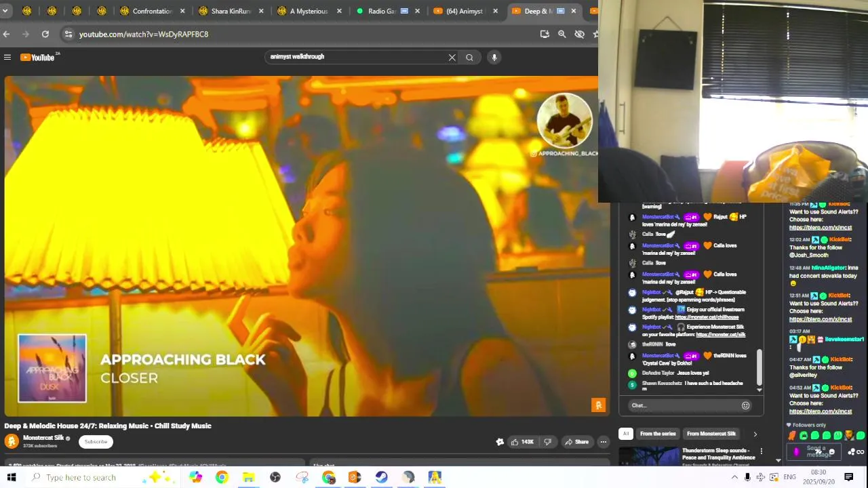Go back using the browser back arrow
The image size is (868, 488).
point(6,34)
